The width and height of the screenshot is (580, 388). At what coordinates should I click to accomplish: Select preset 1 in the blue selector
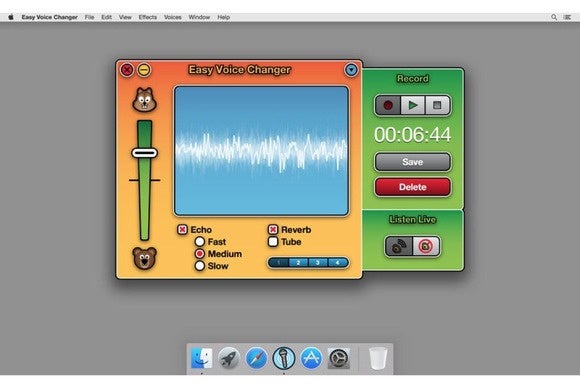pos(278,263)
